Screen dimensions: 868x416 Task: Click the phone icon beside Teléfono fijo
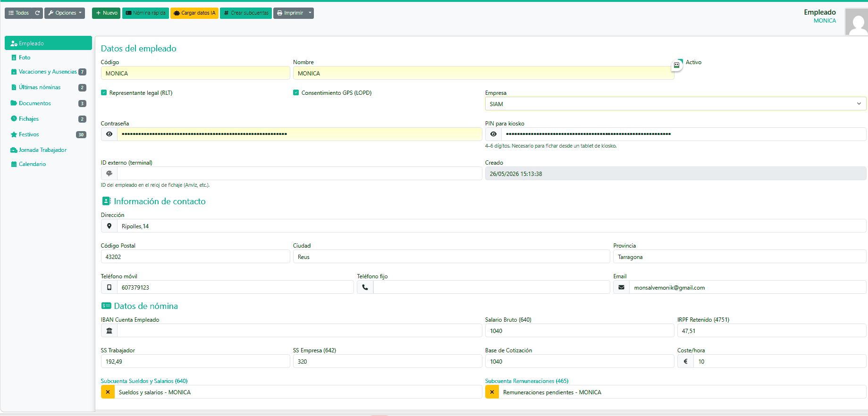click(x=365, y=287)
